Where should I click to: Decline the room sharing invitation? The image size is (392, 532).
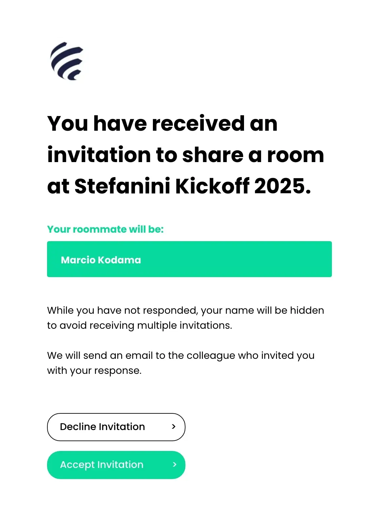click(x=116, y=427)
